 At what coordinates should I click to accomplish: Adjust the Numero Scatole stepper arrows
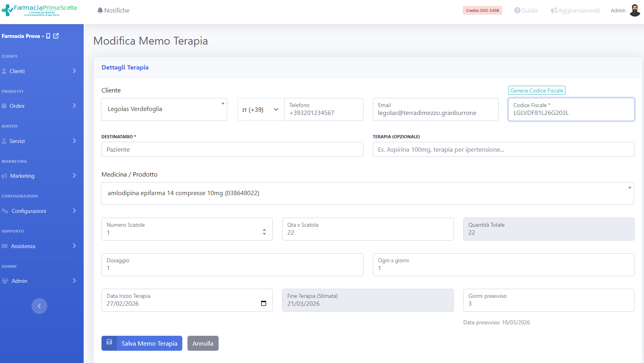coord(264,232)
